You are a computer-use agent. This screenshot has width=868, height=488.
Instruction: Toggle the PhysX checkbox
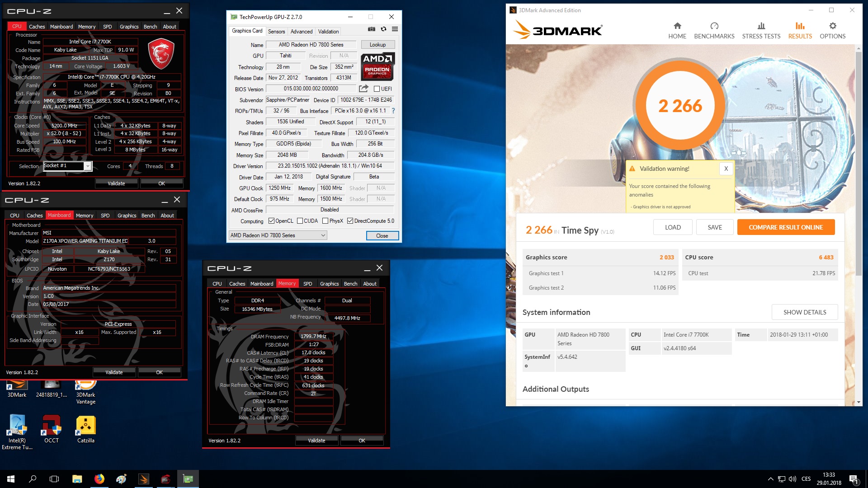(x=325, y=221)
